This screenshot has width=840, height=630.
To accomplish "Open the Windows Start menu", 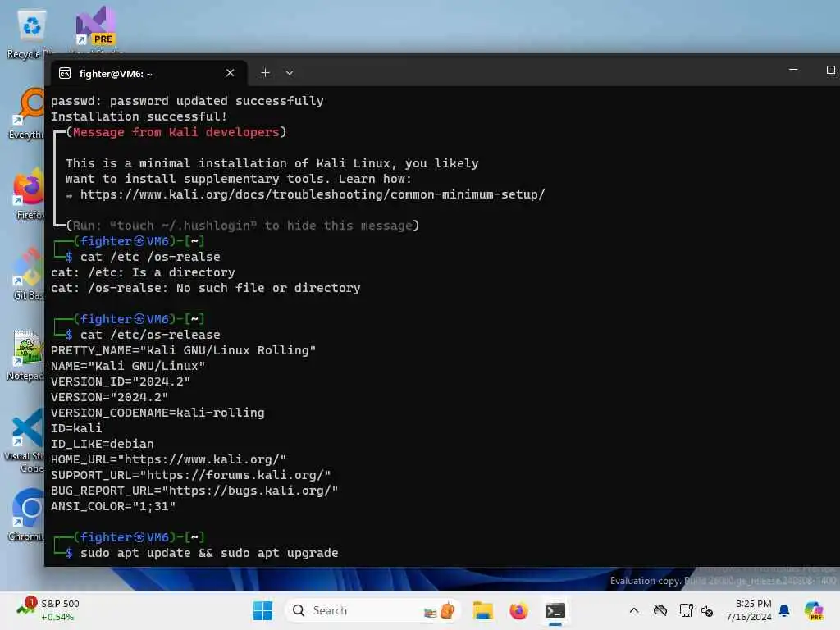I will (262, 610).
